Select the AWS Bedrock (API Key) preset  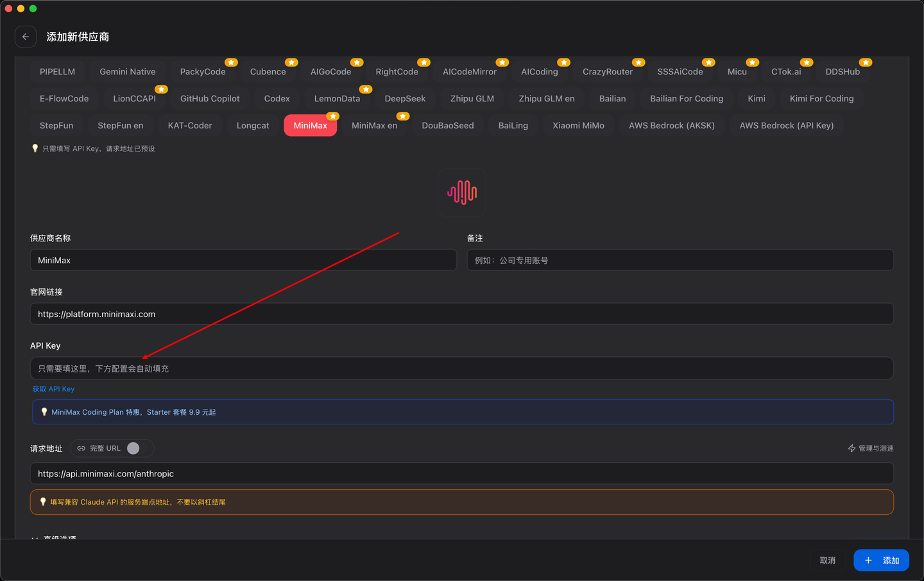(x=787, y=126)
